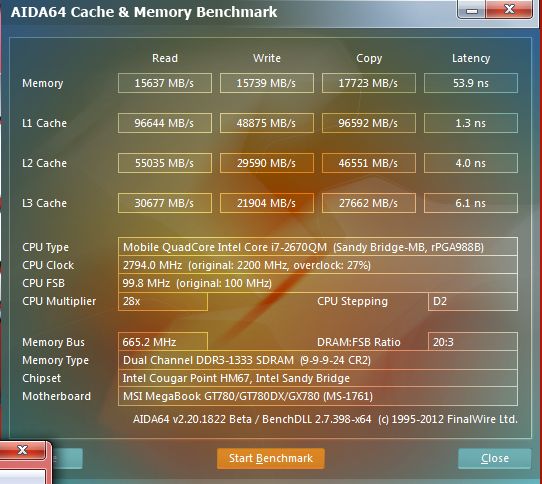The image size is (542, 484).
Task: Click the Copy column header
Action: tap(369, 58)
